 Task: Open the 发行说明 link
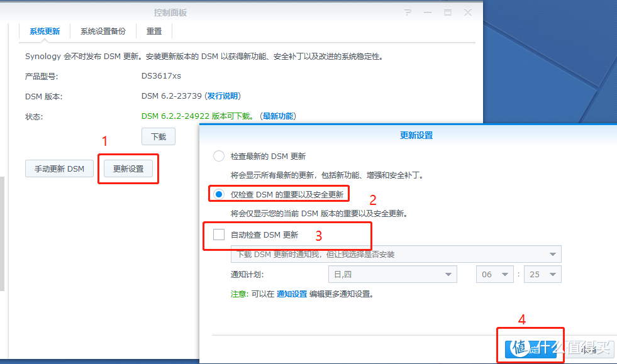point(223,96)
